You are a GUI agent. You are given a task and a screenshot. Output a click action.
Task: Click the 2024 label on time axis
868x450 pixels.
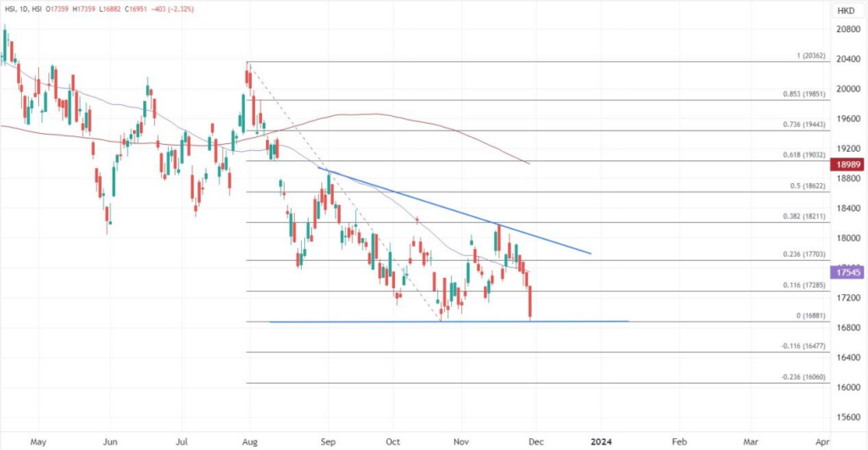[x=601, y=442]
